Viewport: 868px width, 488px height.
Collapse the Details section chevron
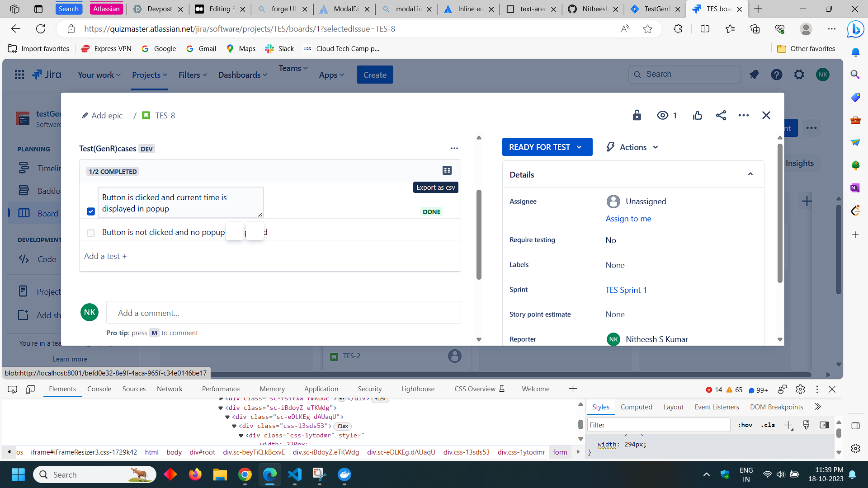point(750,174)
